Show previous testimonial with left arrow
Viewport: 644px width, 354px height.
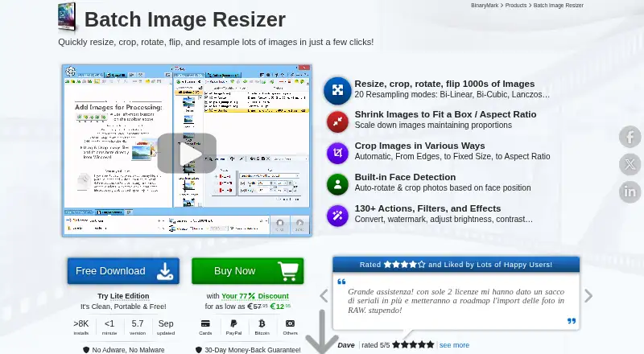coord(324,296)
